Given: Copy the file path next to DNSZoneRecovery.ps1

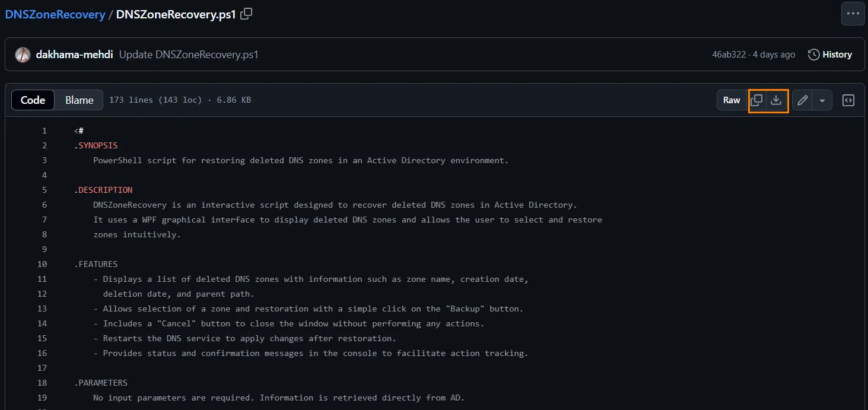Looking at the screenshot, I should click(x=245, y=13).
